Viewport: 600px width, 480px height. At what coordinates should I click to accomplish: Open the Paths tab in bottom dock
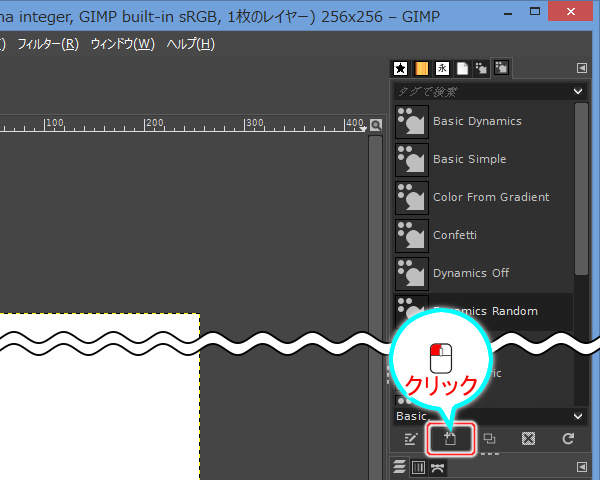click(x=438, y=467)
